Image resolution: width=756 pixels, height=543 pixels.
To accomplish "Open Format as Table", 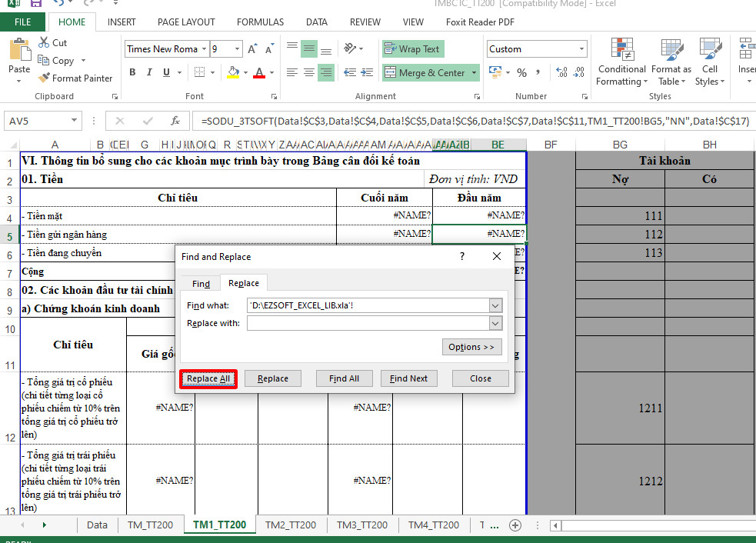I will (671, 62).
